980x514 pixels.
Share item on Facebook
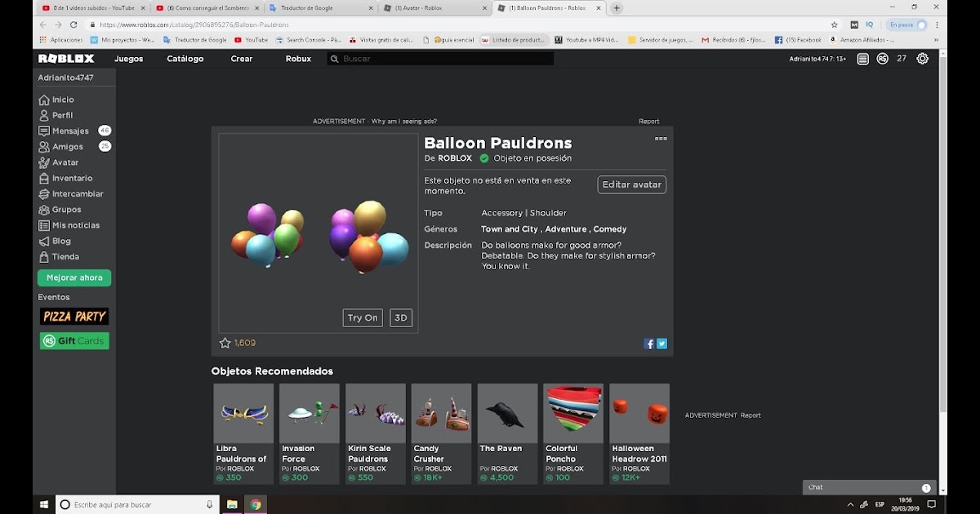[x=649, y=344]
